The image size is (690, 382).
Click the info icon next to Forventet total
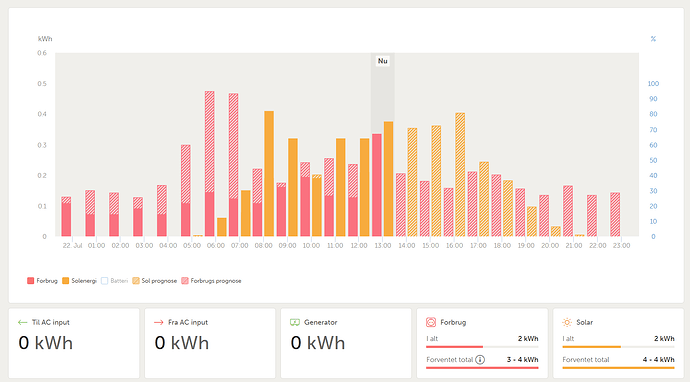(480, 360)
